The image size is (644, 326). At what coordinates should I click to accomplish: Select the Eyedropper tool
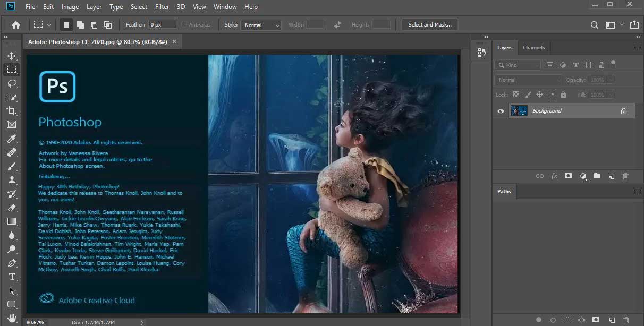pyautogui.click(x=12, y=139)
